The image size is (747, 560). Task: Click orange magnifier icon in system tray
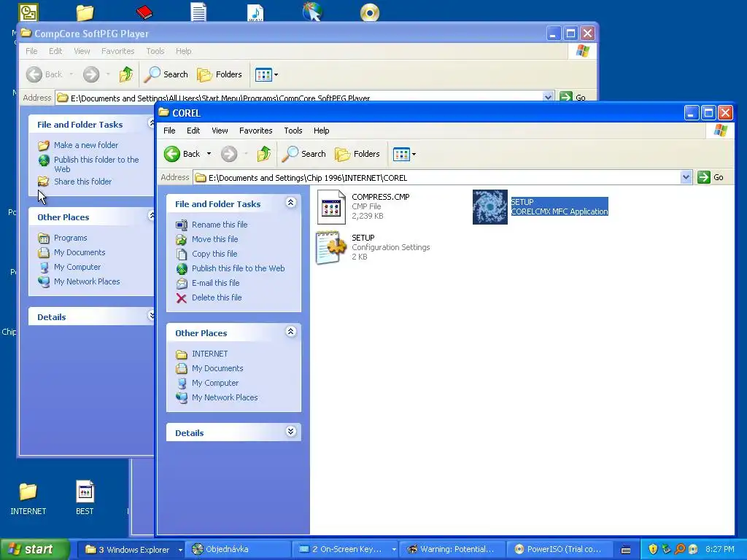(680, 549)
